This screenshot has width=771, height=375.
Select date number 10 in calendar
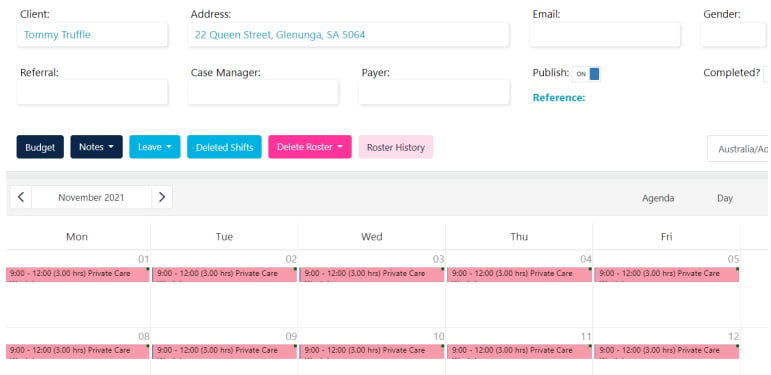coord(439,337)
